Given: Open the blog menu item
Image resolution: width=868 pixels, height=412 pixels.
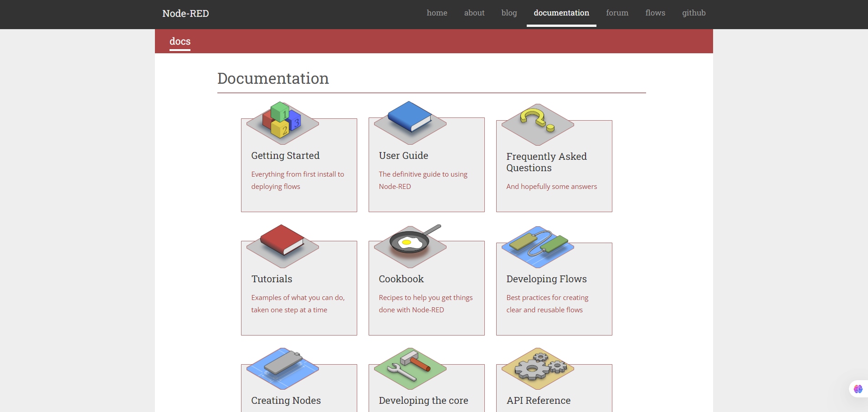Looking at the screenshot, I should coord(509,13).
